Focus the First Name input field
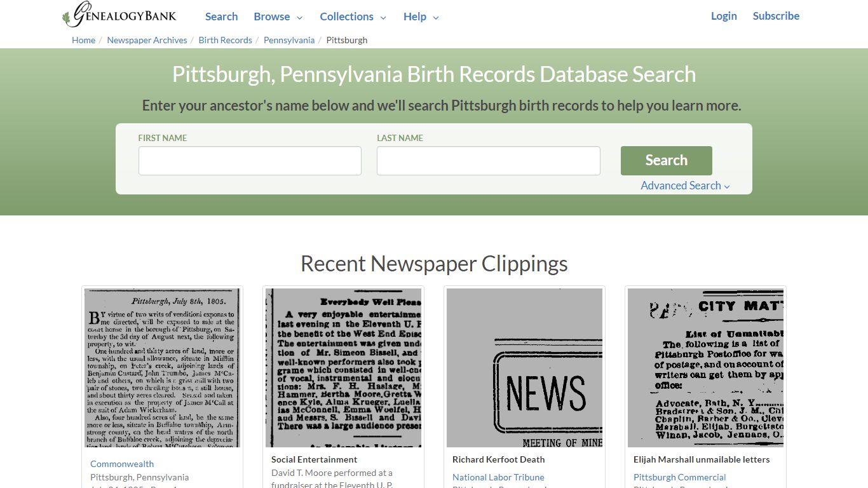This screenshot has height=488, width=868. [250, 161]
